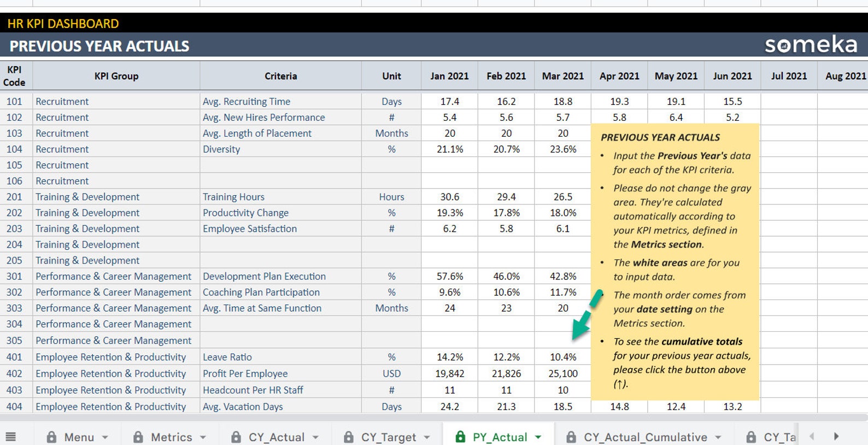Switch to the Metrics sheet tab

coord(171,437)
